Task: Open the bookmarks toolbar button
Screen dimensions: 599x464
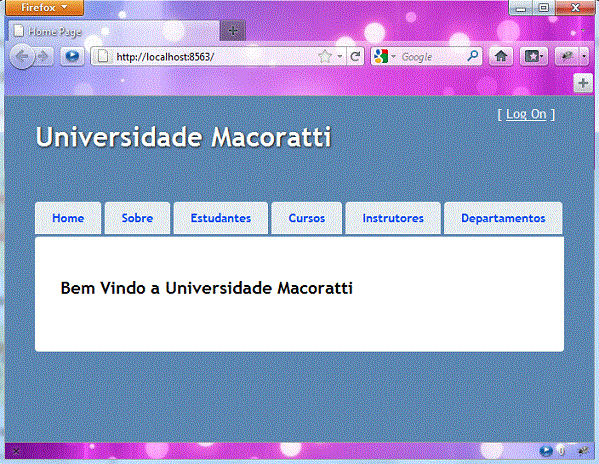Action: (x=534, y=57)
